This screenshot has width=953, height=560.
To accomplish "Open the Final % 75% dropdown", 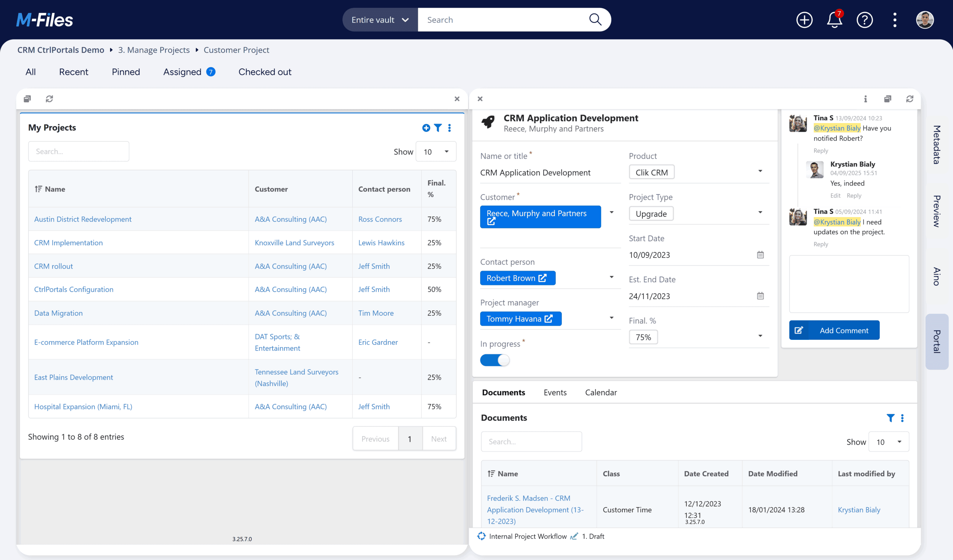I will click(x=760, y=336).
